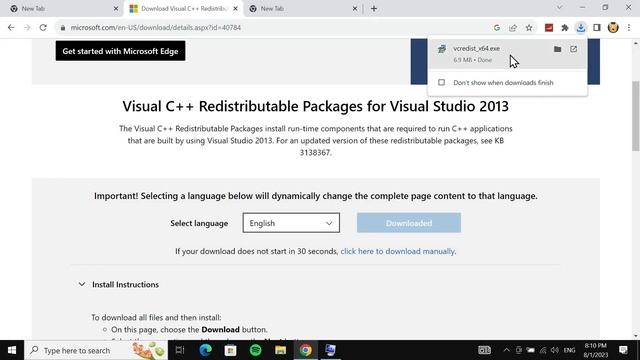640x360 pixels.
Task: Close the Download Visual C++ tab
Action: tap(236, 9)
